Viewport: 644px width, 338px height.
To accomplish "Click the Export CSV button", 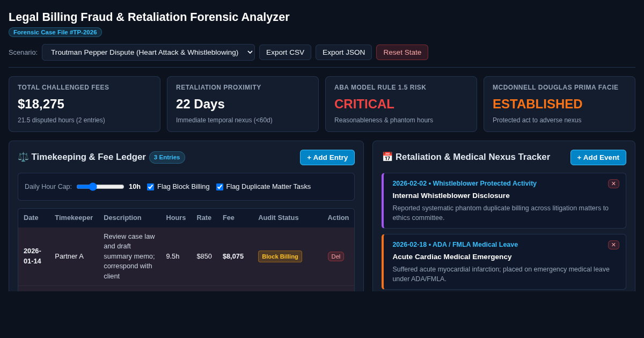I will [x=285, y=52].
